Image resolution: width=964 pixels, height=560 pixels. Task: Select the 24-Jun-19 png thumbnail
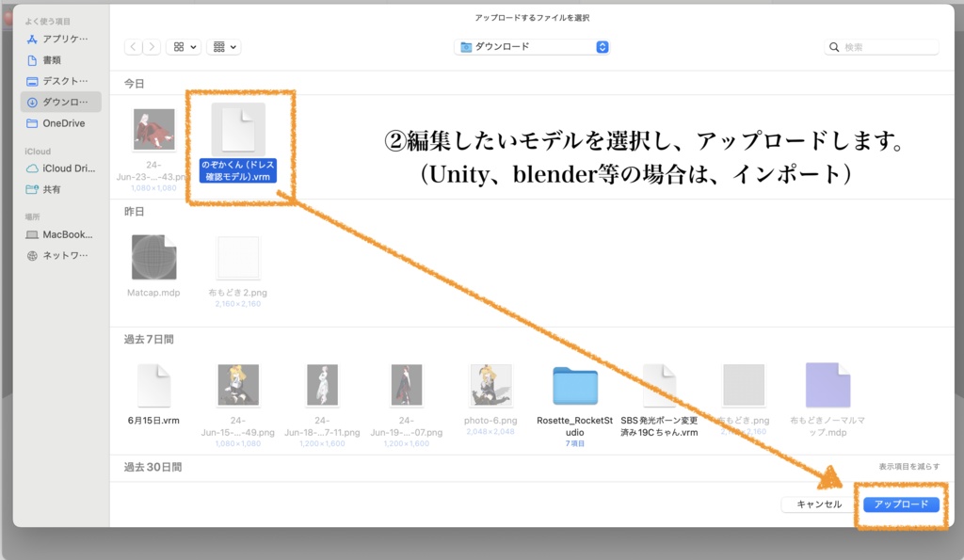tap(407, 385)
